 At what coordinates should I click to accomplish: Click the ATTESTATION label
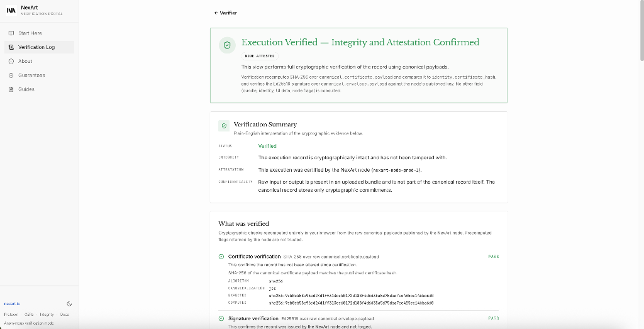tap(231, 170)
